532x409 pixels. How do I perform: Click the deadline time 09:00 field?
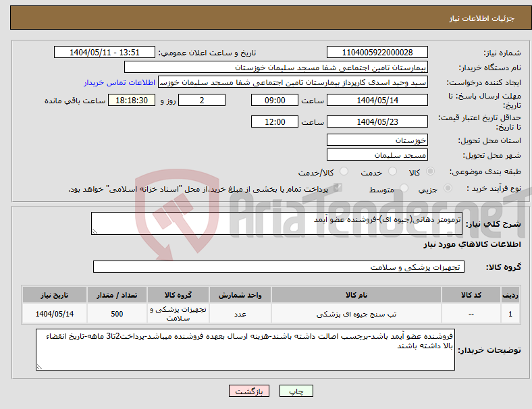275,100
